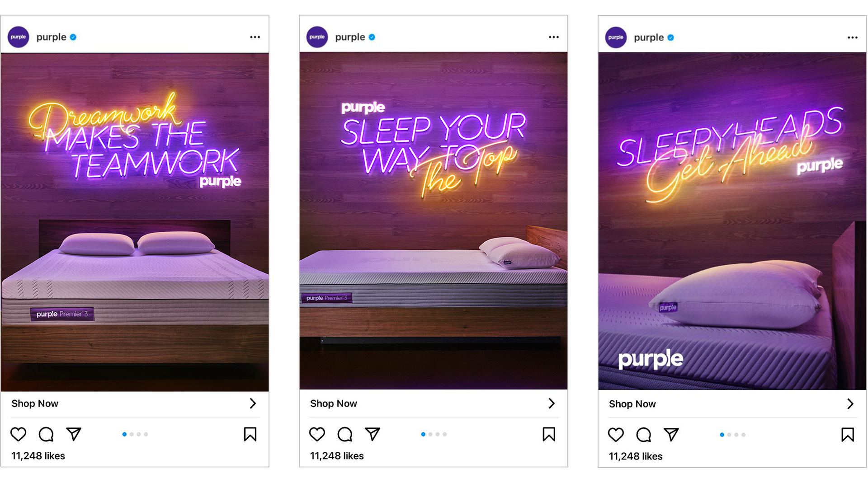This screenshot has height=483, width=868.
Task: Open purple profile avatar on the first post
Action: (x=19, y=37)
